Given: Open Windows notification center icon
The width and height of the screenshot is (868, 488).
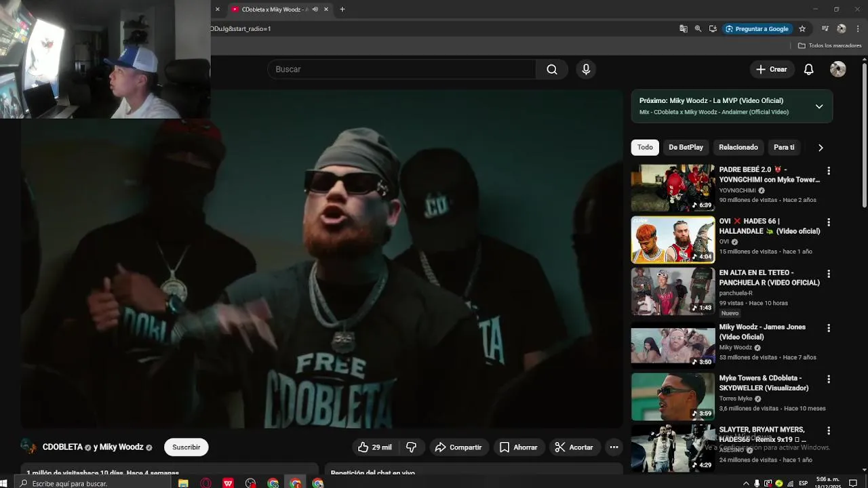Looking at the screenshot, I should coord(853,483).
